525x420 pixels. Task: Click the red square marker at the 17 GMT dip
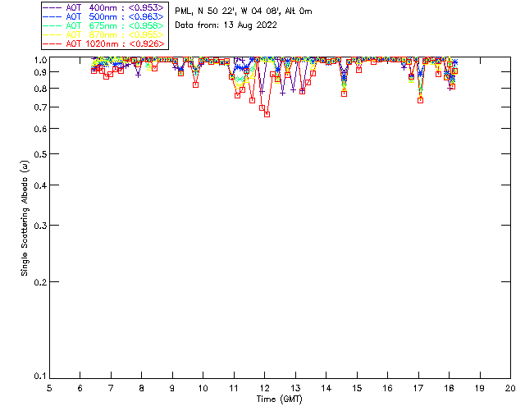click(x=421, y=100)
